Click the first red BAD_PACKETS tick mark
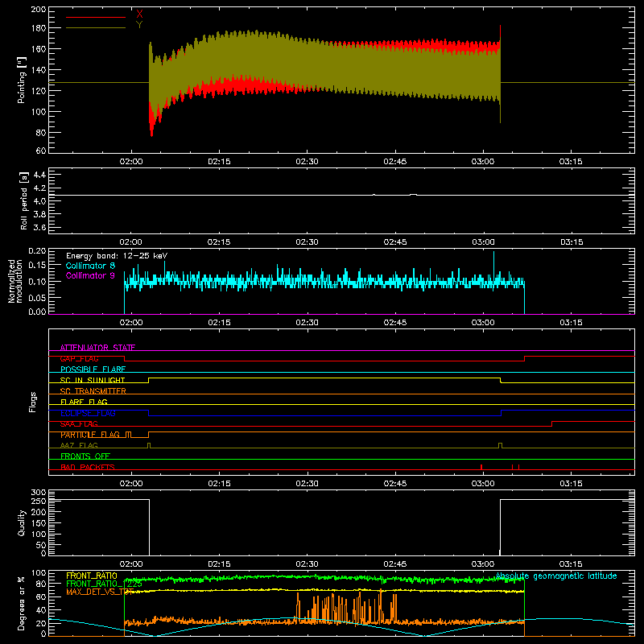Viewport: 644px width, 644px height. [481, 467]
